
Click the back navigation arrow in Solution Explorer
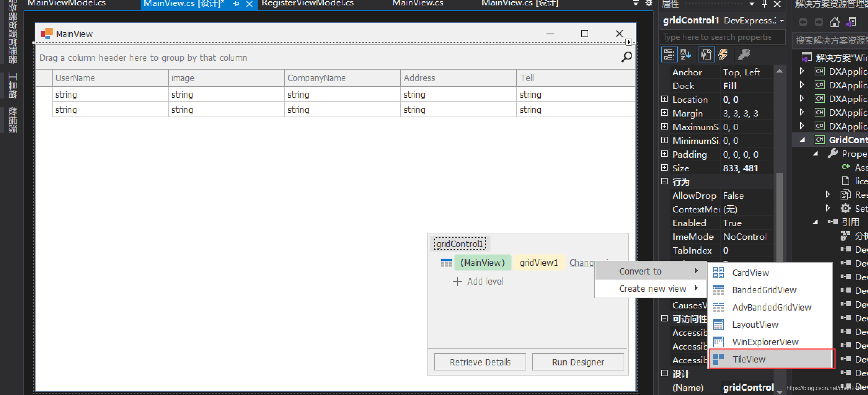point(803,22)
